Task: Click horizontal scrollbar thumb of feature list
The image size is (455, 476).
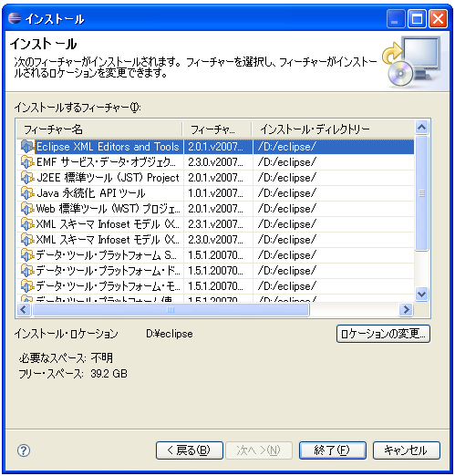Action: point(171,310)
